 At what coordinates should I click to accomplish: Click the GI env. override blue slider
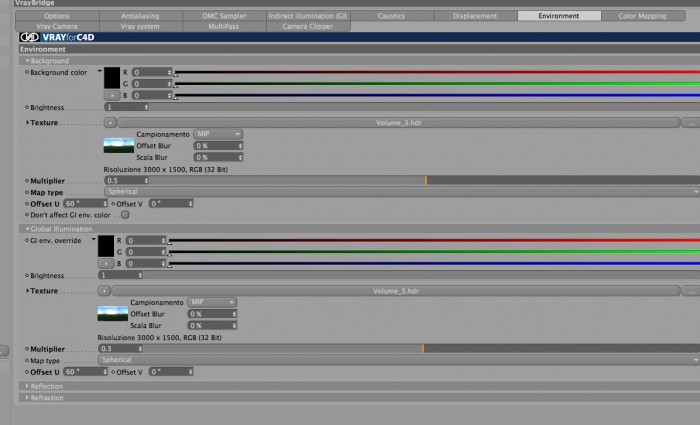coord(434,263)
